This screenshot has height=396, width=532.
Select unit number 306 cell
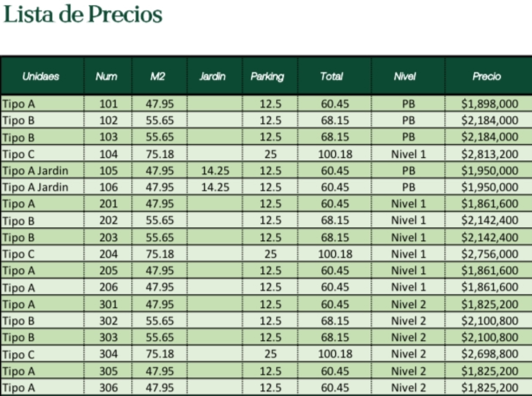[x=108, y=388]
